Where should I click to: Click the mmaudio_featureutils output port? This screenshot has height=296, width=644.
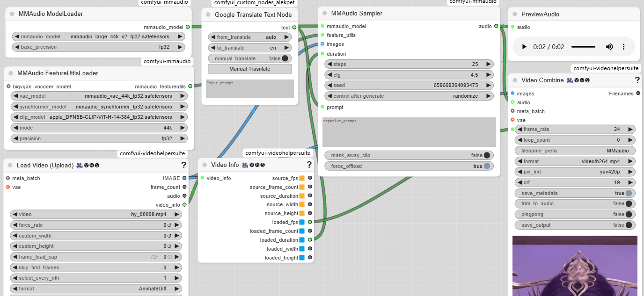[x=190, y=86]
